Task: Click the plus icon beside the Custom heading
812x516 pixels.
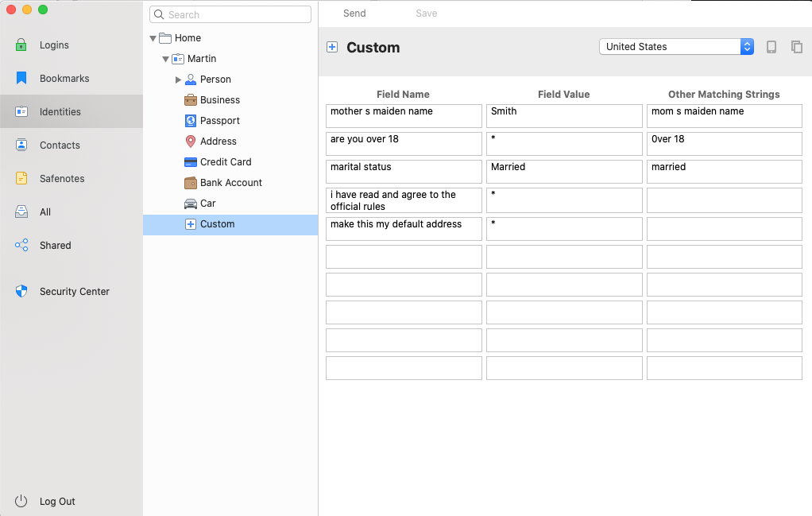Action: [x=332, y=47]
